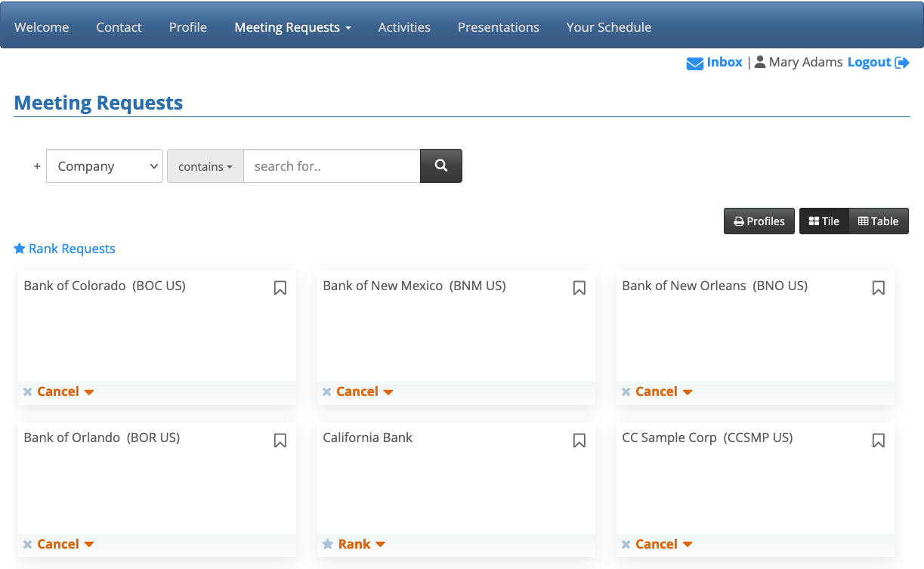This screenshot has height=569, width=924.
Task: Bookmark the Bank of Colorado tile
Action: 280,288
